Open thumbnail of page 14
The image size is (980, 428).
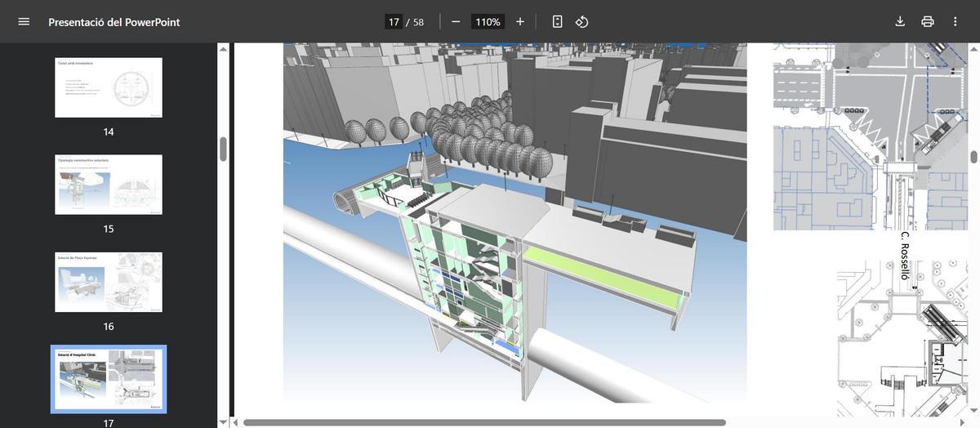(109, 87)
